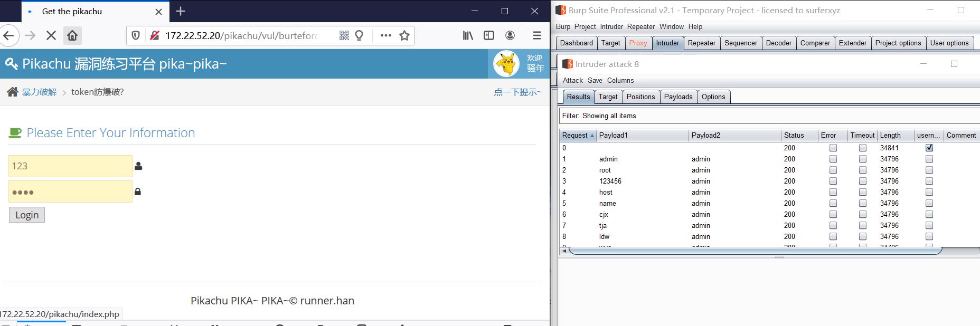This screenshot has height=326, width=980.
Task: Sort results by Payload2 column
Action: click(x=735, y=135)
